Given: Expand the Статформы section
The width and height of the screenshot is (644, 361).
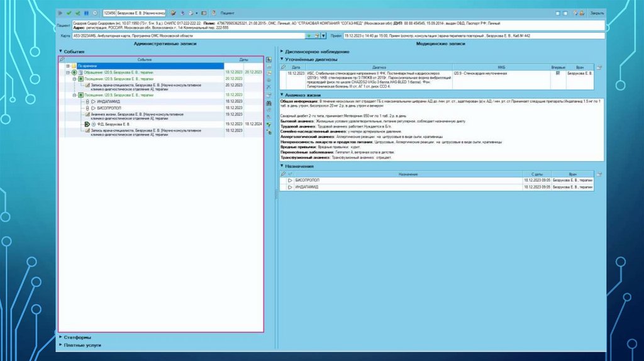Looking at the screenshot, I should [x=60, y=337].
